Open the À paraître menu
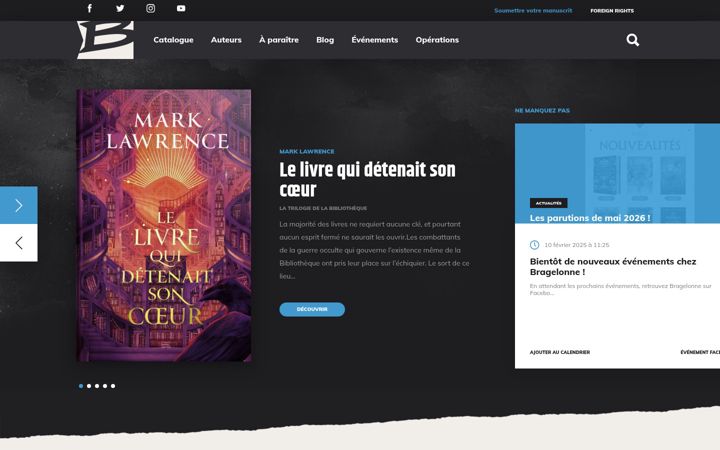The image size is (720, 450). click(x=279, y=40)
